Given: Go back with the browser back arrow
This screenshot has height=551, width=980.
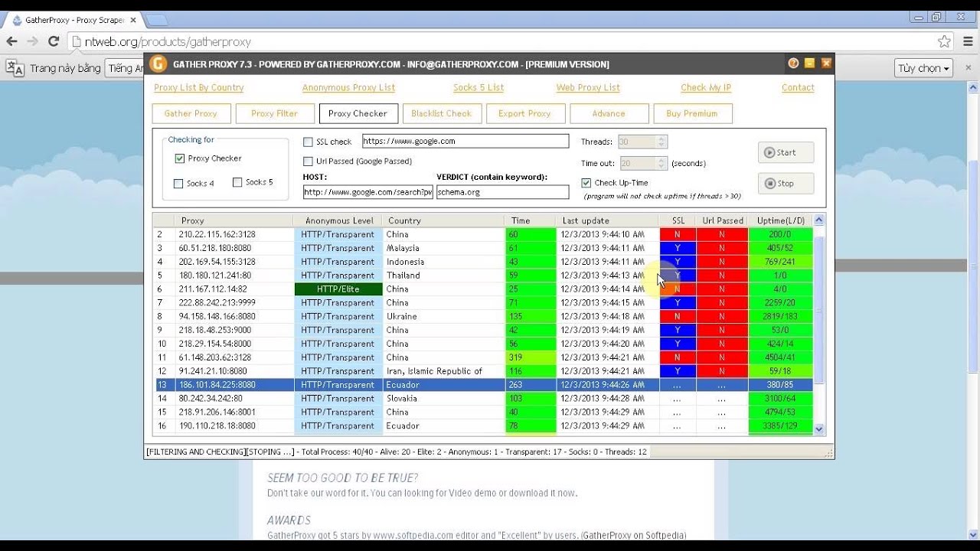Looking at the screenshot, I should click(x=11, y=41).
